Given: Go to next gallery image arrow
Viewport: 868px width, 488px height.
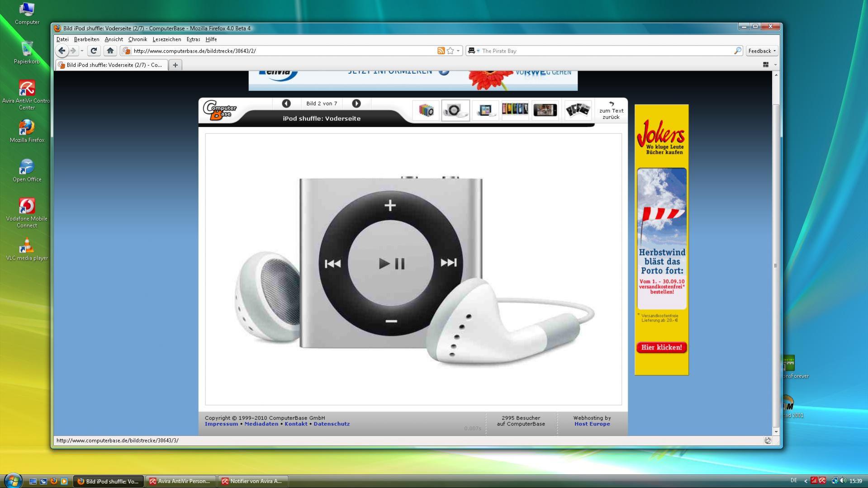Looking at the screenshot, I should (356, 104).
